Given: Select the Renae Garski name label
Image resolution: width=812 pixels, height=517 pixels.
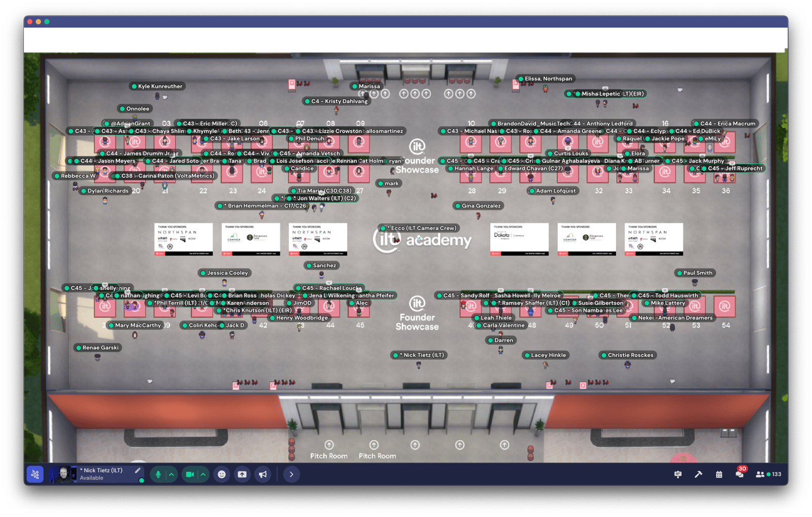Looking at the screenshot, I should (97, 348).
